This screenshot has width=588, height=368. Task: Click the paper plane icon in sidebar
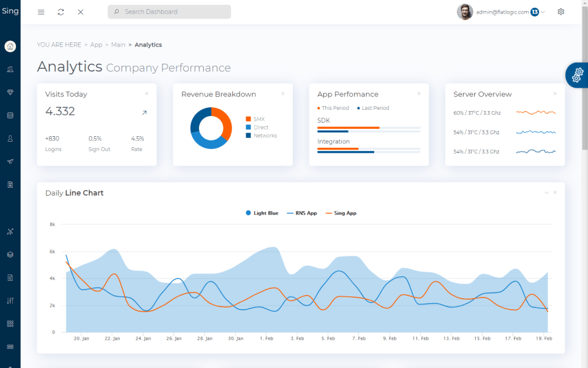pyautogui.click(x=10, y=161)
